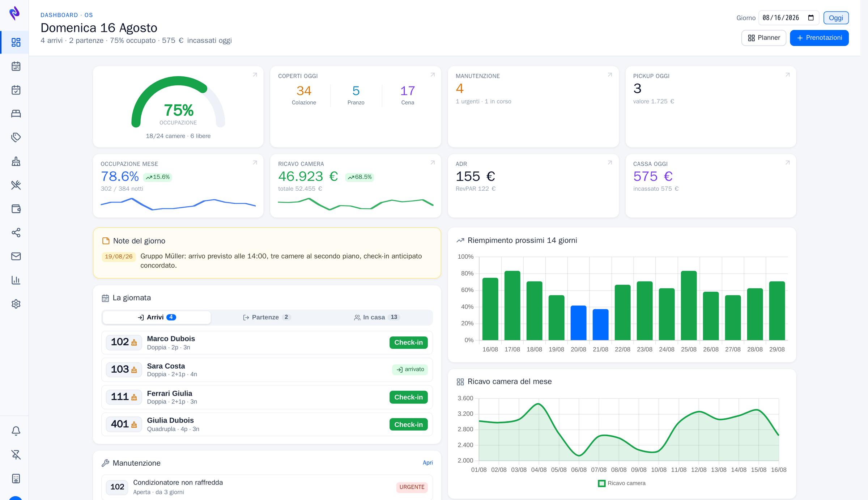Open the share channels icon in sidebar
This screenshot has height=500, width=868.
pyautogui.click(x=16, y=233)
